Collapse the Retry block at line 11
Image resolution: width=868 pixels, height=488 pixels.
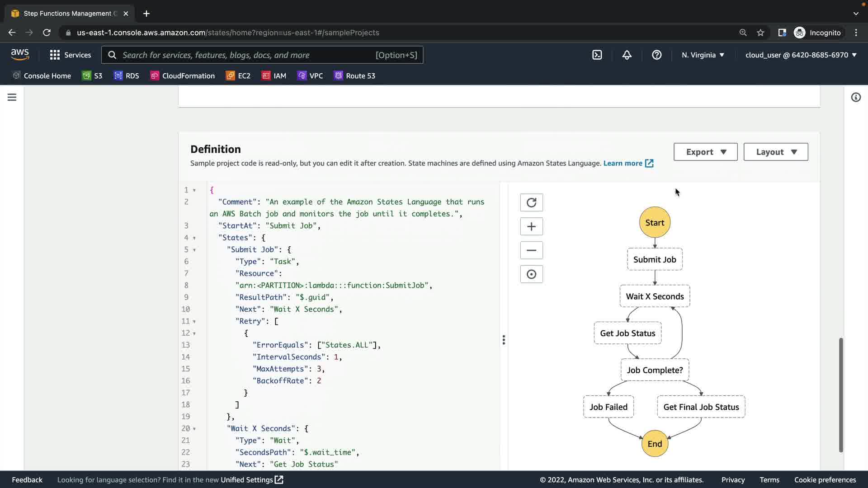[x=194, y=322]
